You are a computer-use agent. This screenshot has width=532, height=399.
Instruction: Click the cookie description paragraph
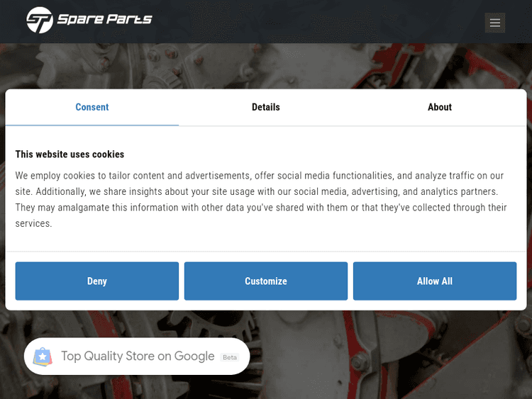coord(261,199)
